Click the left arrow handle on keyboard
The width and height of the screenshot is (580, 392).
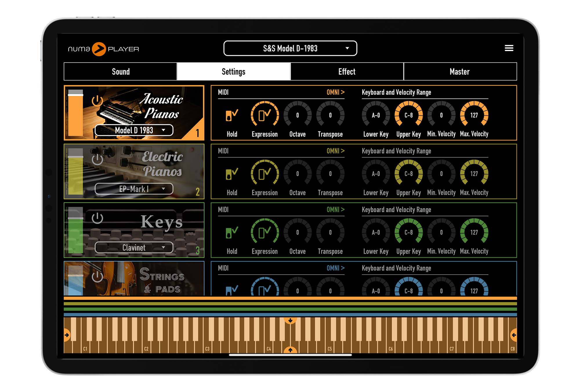[67, 335]
